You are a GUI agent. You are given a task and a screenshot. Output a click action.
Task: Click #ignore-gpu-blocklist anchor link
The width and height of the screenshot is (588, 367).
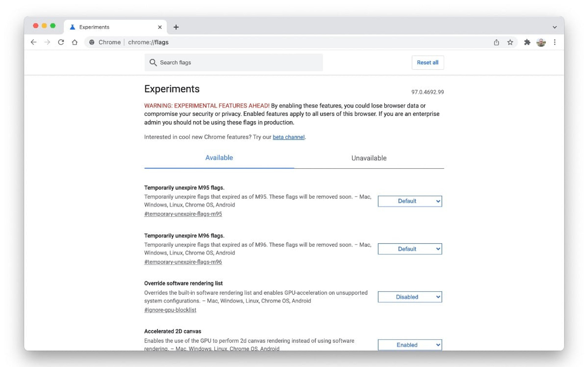click(x=170, y=310)
